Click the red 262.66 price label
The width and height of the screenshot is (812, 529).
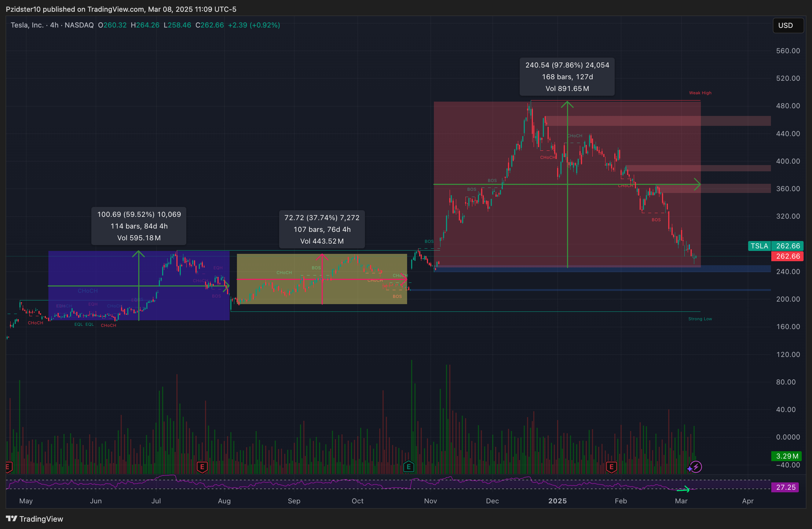pyautogui.click(x=787, y=256)
